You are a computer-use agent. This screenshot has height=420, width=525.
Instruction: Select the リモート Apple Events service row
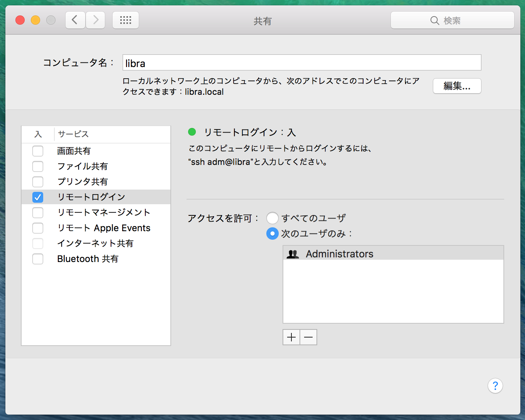tap(96, 228)
